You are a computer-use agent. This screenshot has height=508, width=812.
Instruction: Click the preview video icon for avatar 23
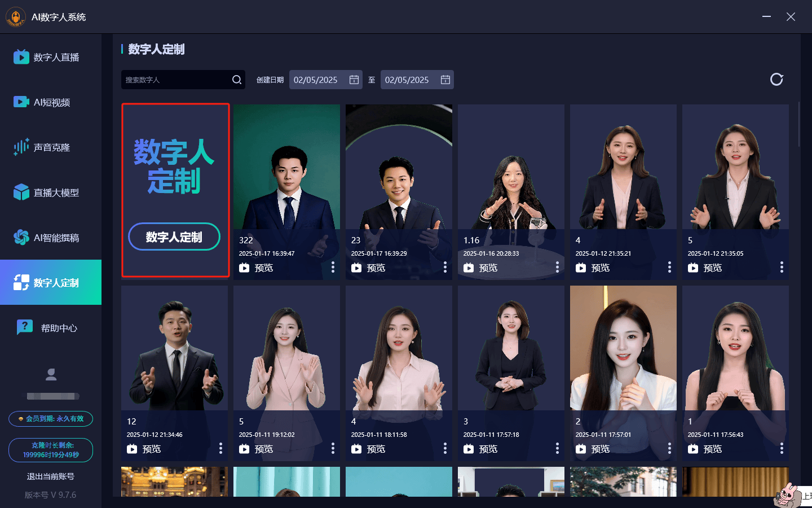pos(356,268)
